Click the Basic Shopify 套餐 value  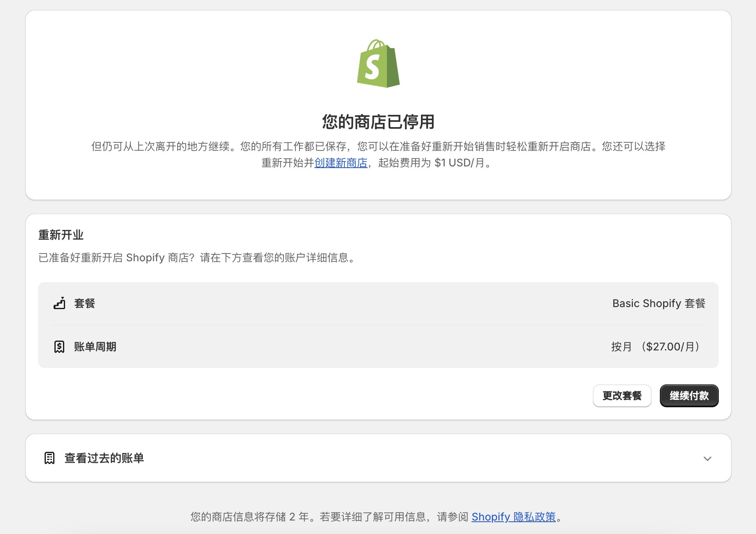click(659, 303)
